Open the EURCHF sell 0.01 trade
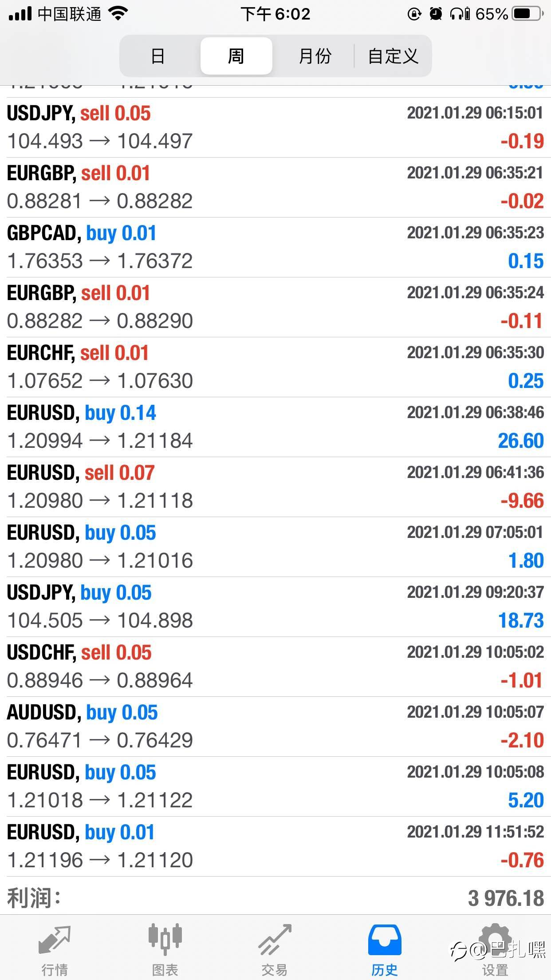The image size is (551, 980). (x=275, y=367)
